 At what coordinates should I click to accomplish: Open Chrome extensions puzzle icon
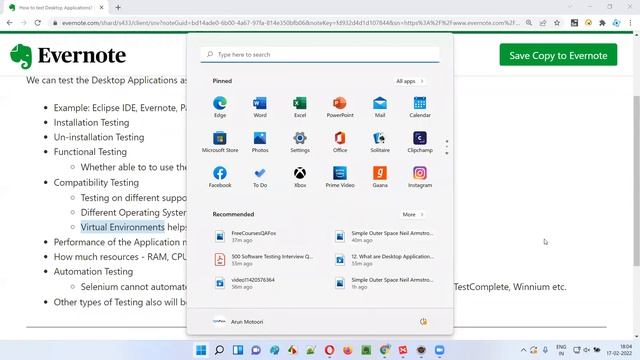tap(602, 23)
